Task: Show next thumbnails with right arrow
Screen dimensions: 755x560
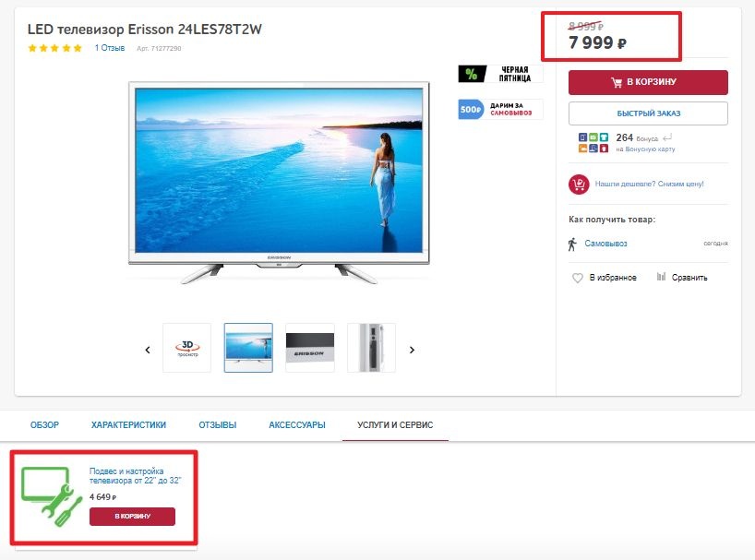Action: point(412,350)
